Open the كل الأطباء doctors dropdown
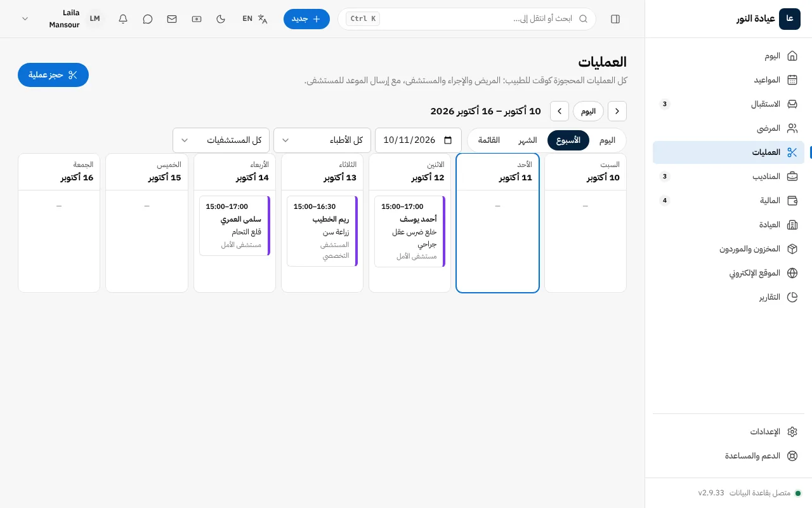This screenshot has width=812, height=508. pyautogui.click(x=322, y=140)
